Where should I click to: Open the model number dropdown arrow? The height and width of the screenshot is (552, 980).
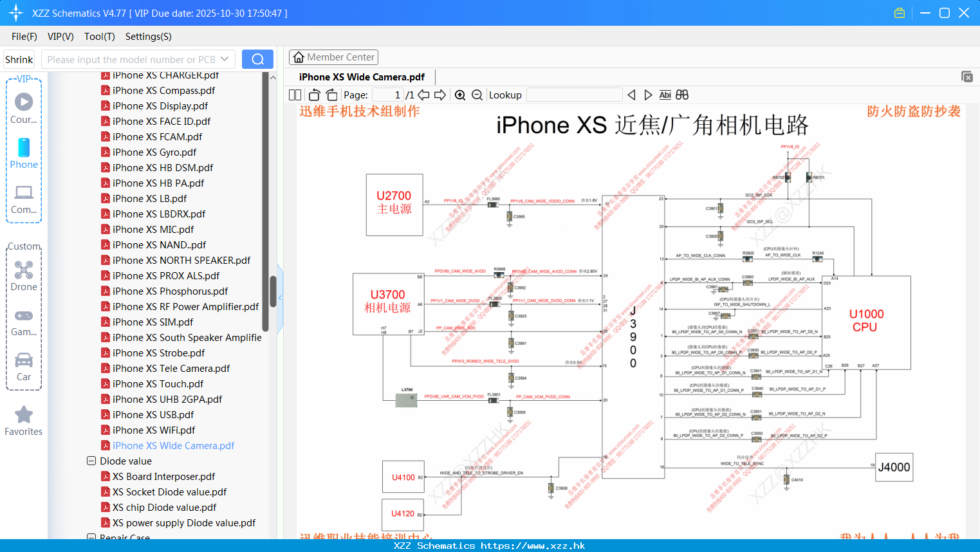[x=225, y=59]
